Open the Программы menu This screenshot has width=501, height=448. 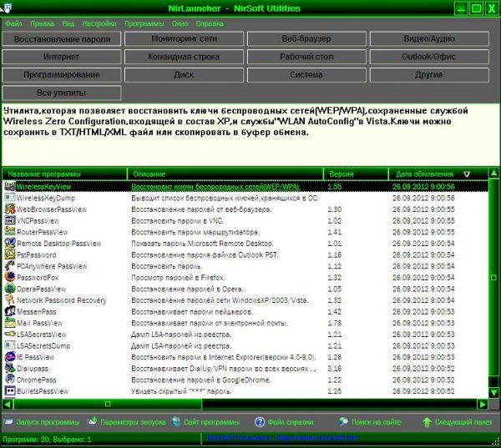click(144, 23)
